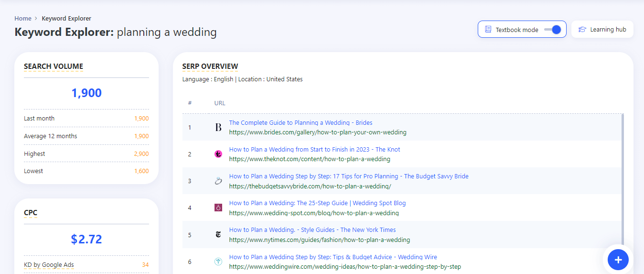644x274 pixels.
Task: Click the SEARCH VOLUME heading
Action: [54, 66]
